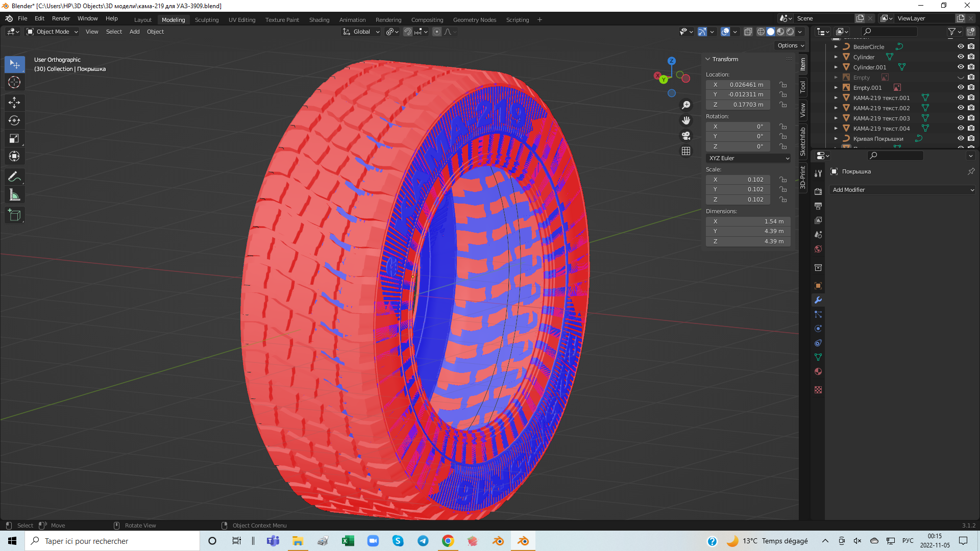The width and height of the screenshot is (980, 551).
Task: Toggle visibility of BezierCircle
Action: (x=961, y=46)
